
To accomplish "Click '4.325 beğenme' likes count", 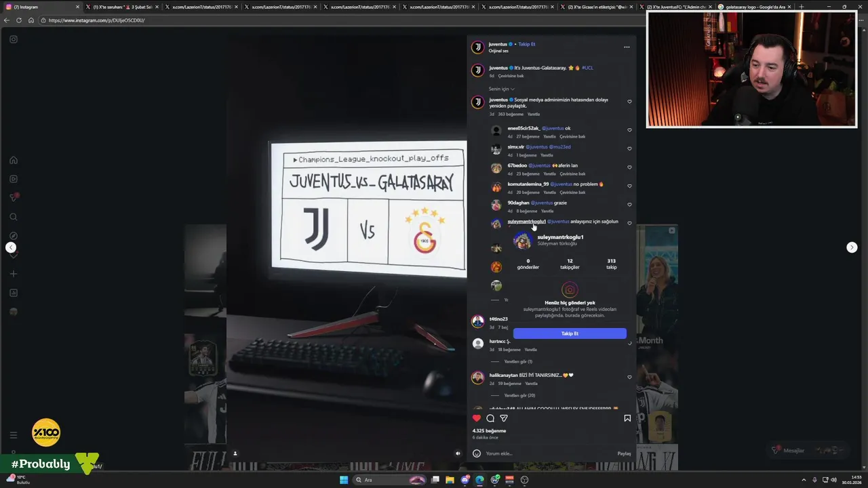I will [490, 431].
